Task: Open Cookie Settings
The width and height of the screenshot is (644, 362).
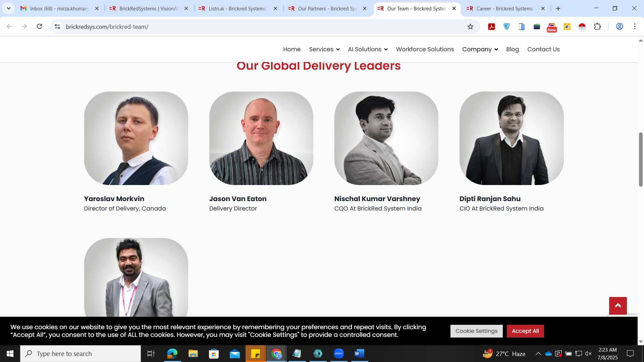Action: click(x=476, y=331)
